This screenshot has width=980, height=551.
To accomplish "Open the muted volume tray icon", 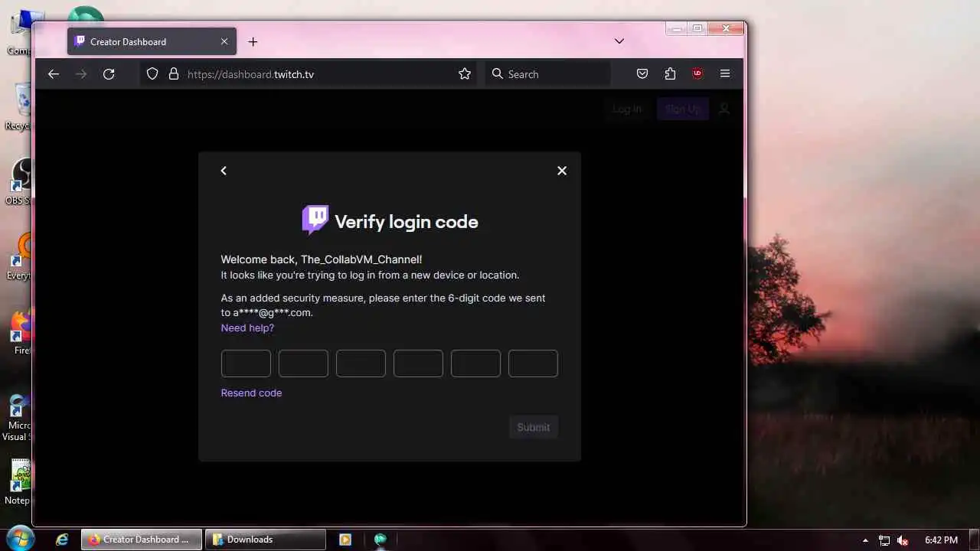I will click(903, 540).
